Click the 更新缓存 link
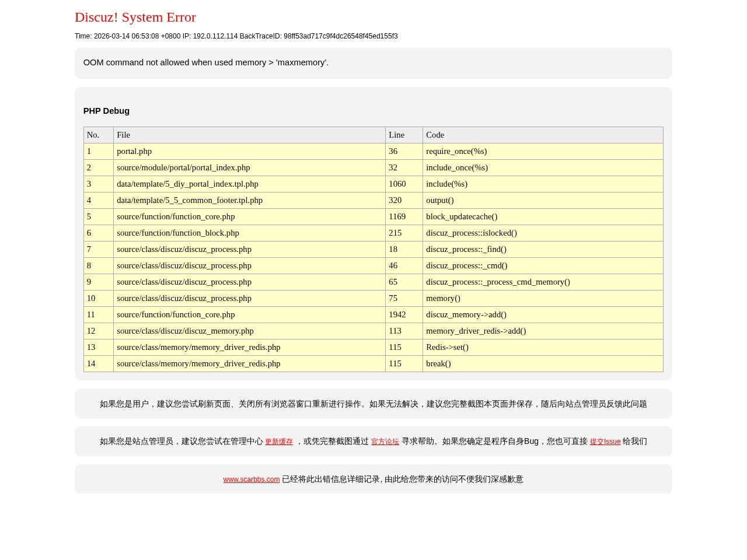747x560 pixels. coord(279,442)
